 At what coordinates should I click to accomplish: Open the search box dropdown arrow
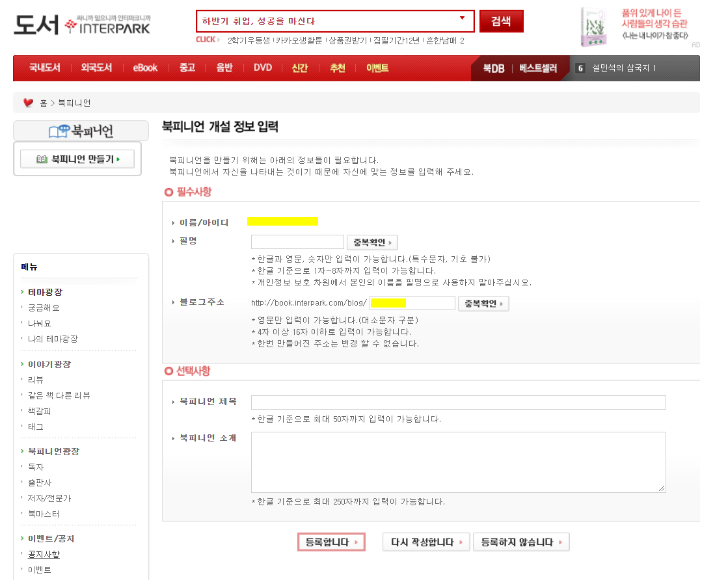pyautogui.click(x=462, y=19)
